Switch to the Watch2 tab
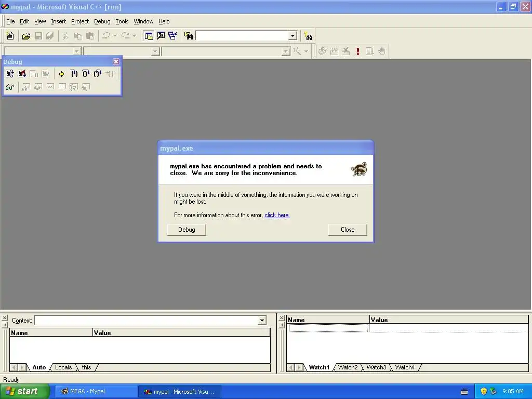The image size is (532, 399). (348, 367)
